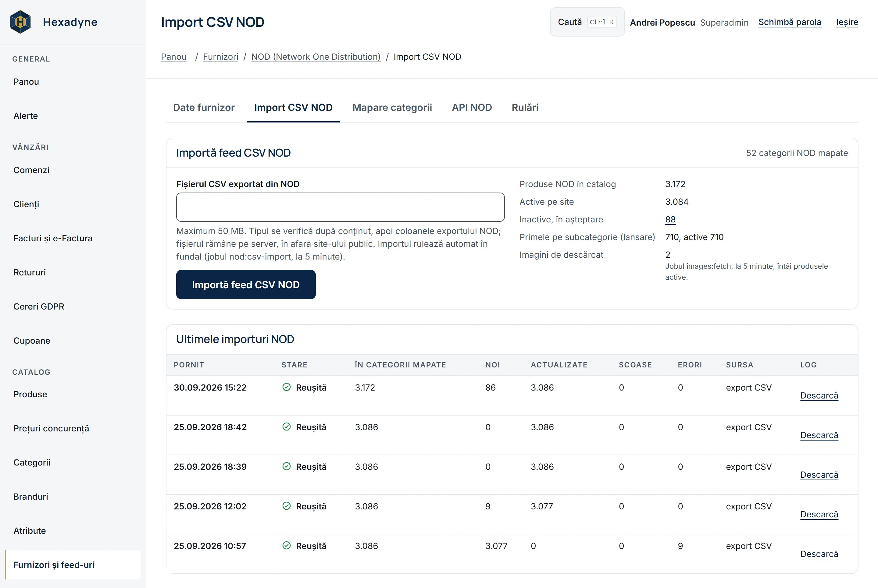Download log for 25.09.2026 12:02 import
878x588 pixels.
click(x=819, y=514)
